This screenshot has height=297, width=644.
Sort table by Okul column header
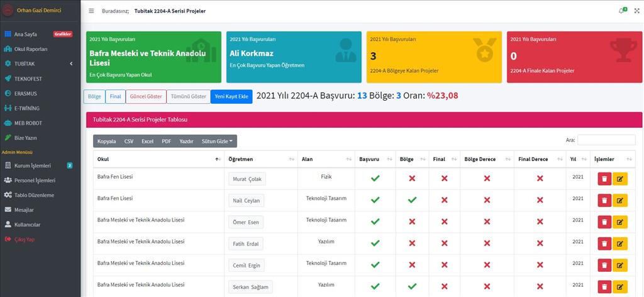coord(157,159)
